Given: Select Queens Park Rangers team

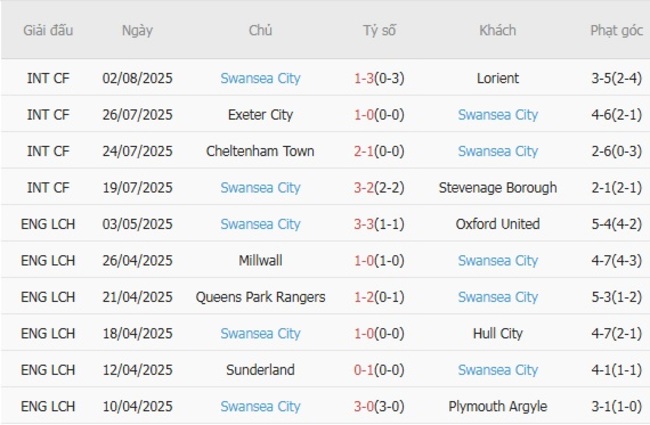Looking at the screenshot, I should coord(260,297).
